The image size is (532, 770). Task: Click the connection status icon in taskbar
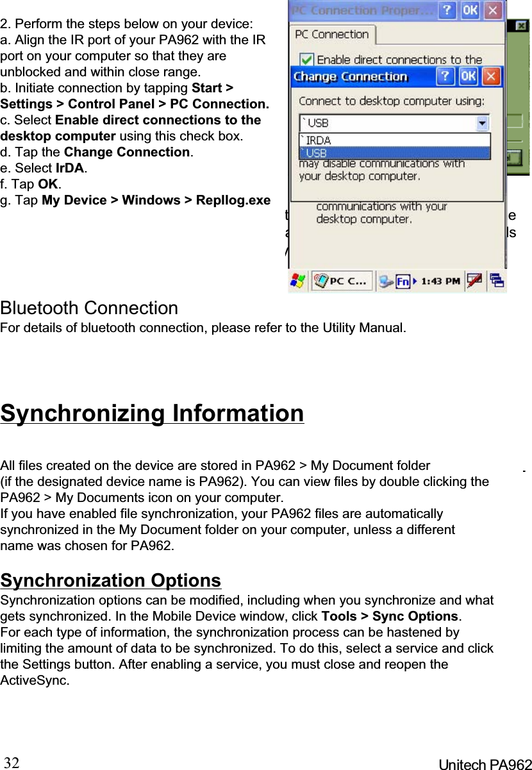click(385, 280)
